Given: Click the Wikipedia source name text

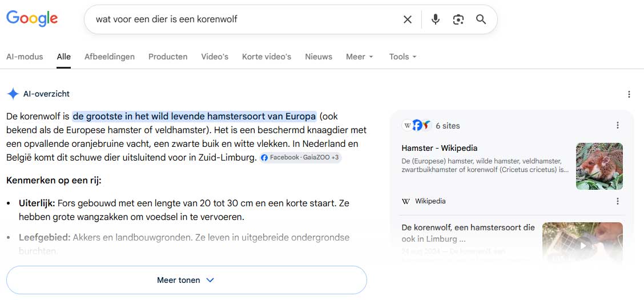Looking at the screenshot, I should [x=430, y=201].
